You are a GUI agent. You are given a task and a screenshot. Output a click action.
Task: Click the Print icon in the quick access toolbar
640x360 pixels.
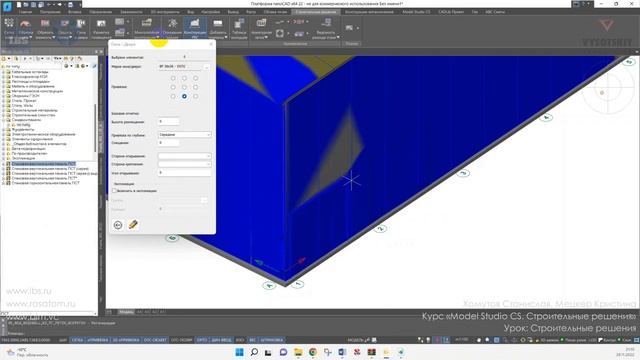pos(70,4)
